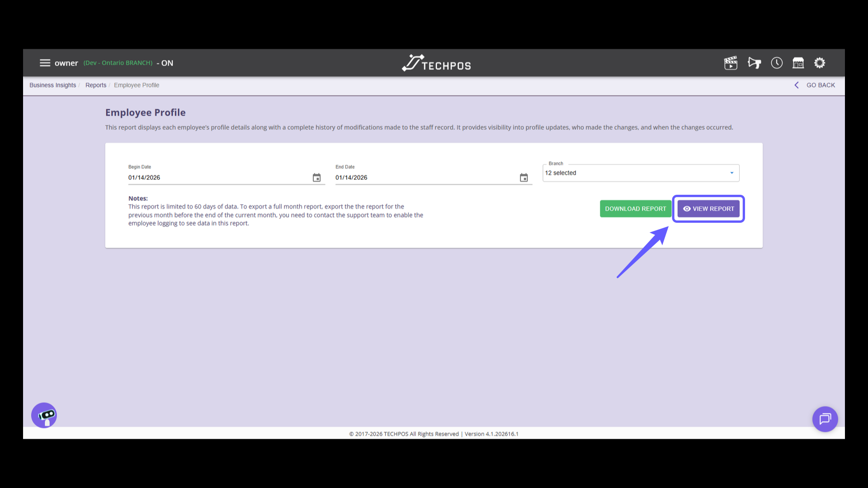Open the clock time tracking icon
Image resolution: width=868 pixels, height=488 pixels.
point(777,63)
